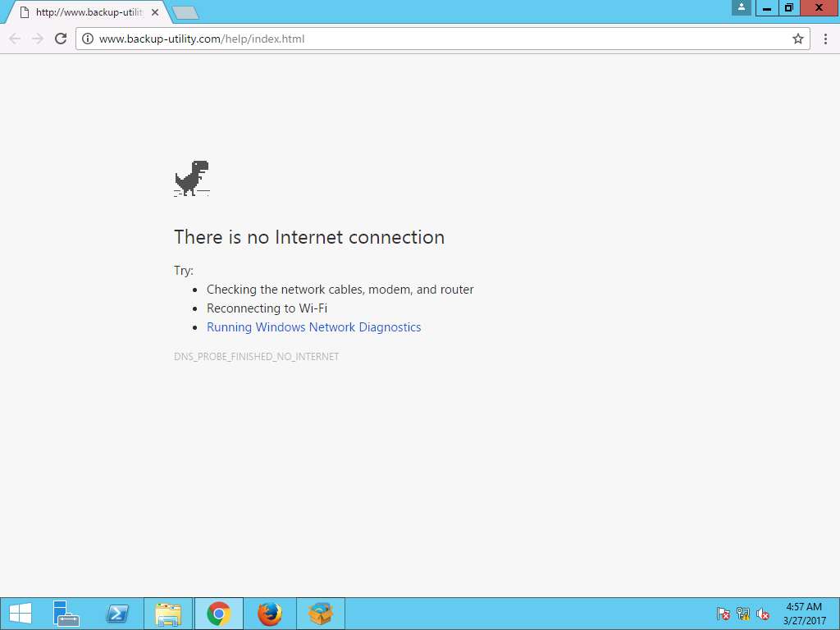This screenshot has width=840, height=630.
Task: Restore down the Chrome window
Action: point(788,8)
